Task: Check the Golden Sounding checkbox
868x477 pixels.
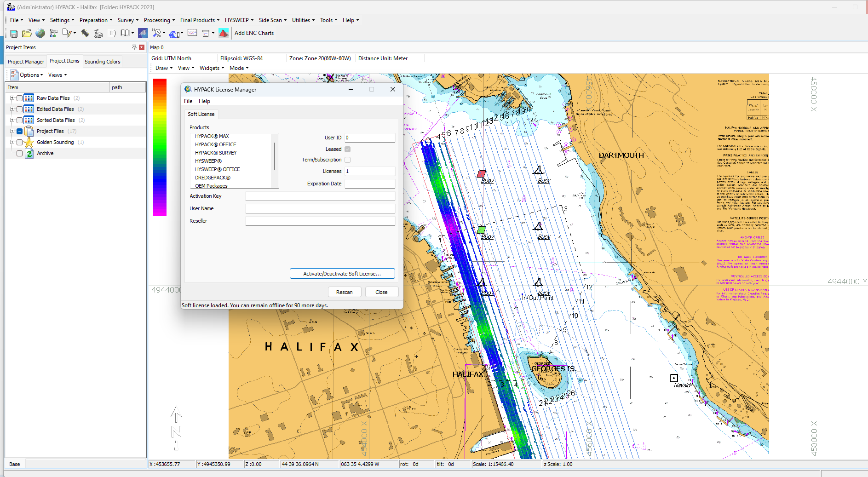Action: [19, 142]
